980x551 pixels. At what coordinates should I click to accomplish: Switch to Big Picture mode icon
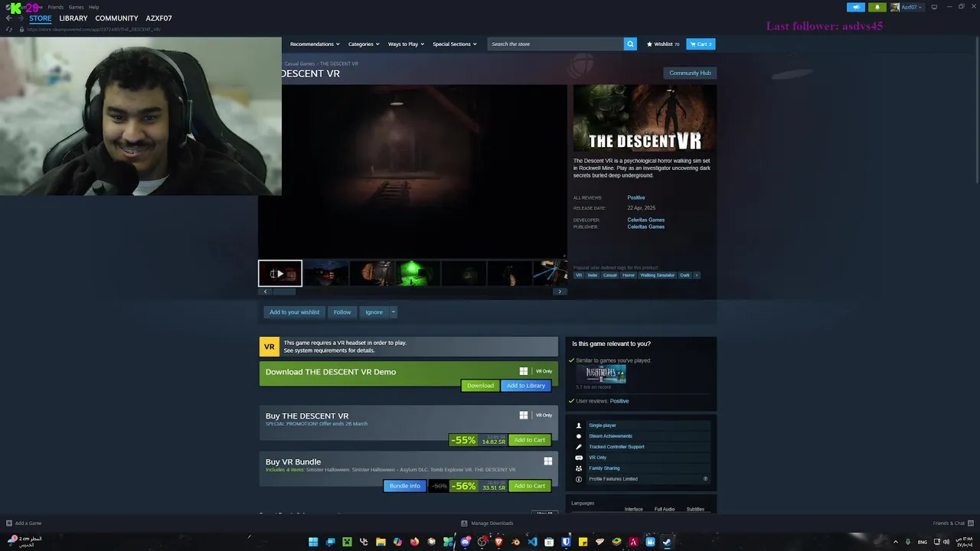coord(934,7)
